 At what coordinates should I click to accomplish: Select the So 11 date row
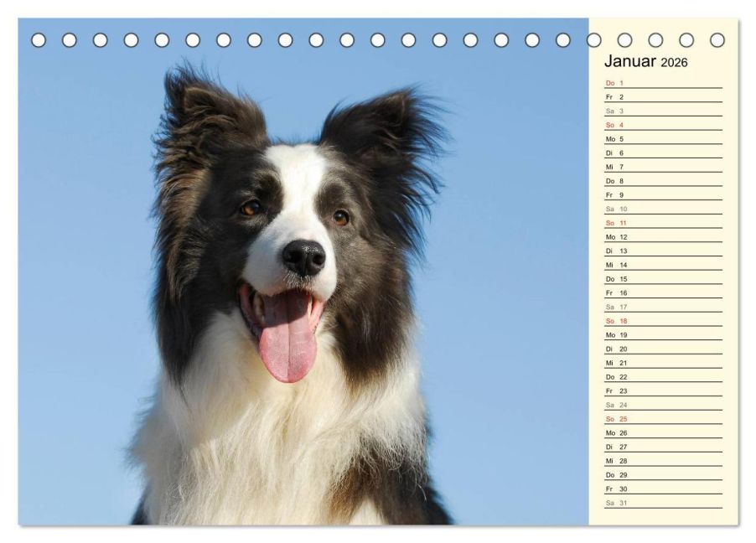[664, 223]
